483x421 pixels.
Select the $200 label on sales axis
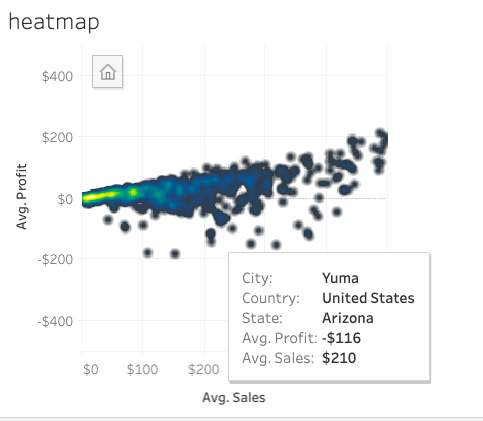pyautogui.click(x=204, y=369)
